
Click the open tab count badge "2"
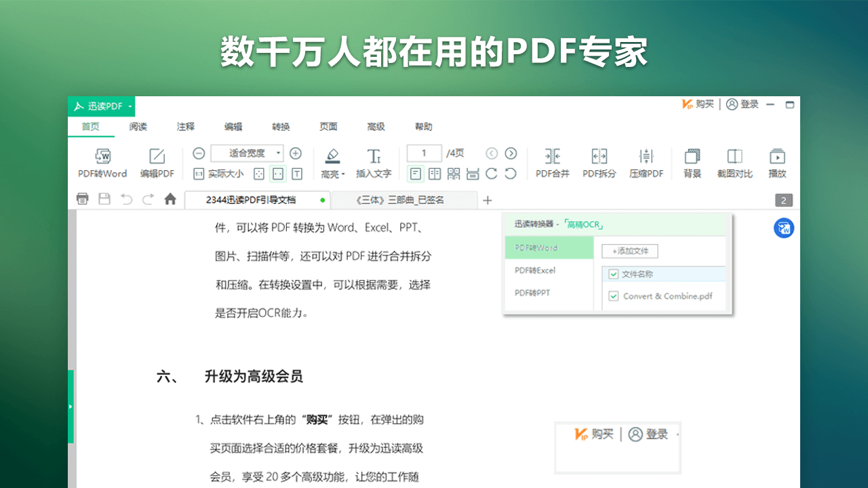783,200
